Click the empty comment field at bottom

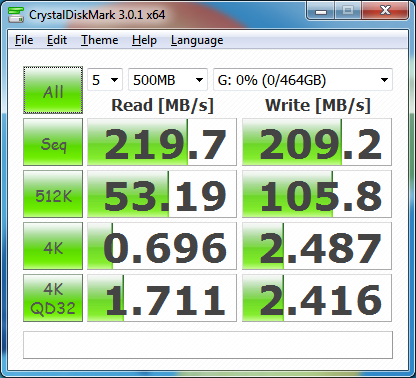coord(208,345)
